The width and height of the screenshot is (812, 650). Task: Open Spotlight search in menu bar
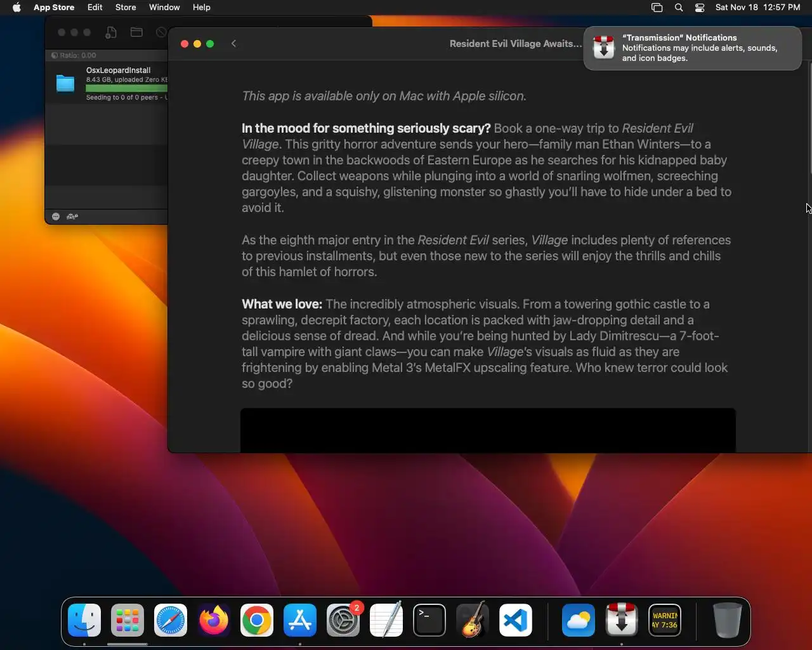tap(679, 8)
